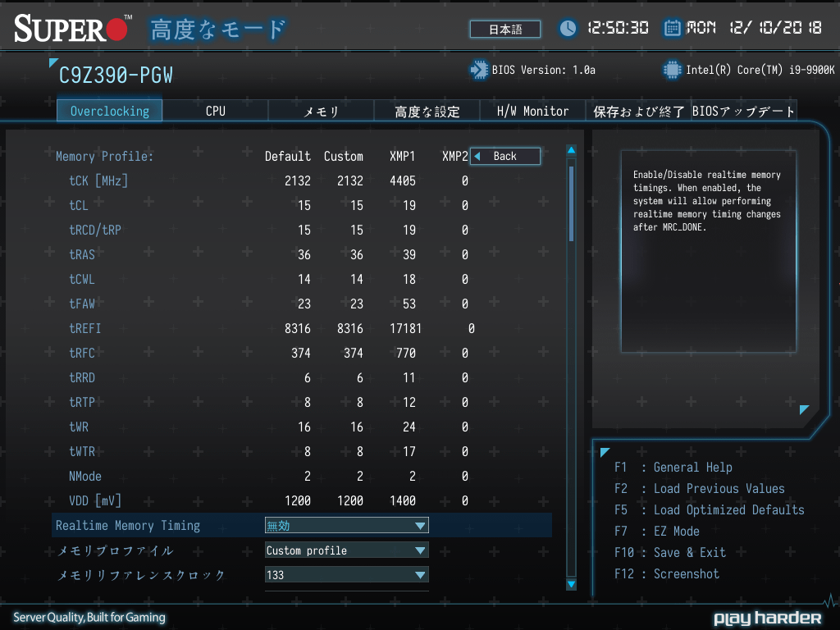
Task: Click the Back button left arrow icon
Action: (477, 157)
